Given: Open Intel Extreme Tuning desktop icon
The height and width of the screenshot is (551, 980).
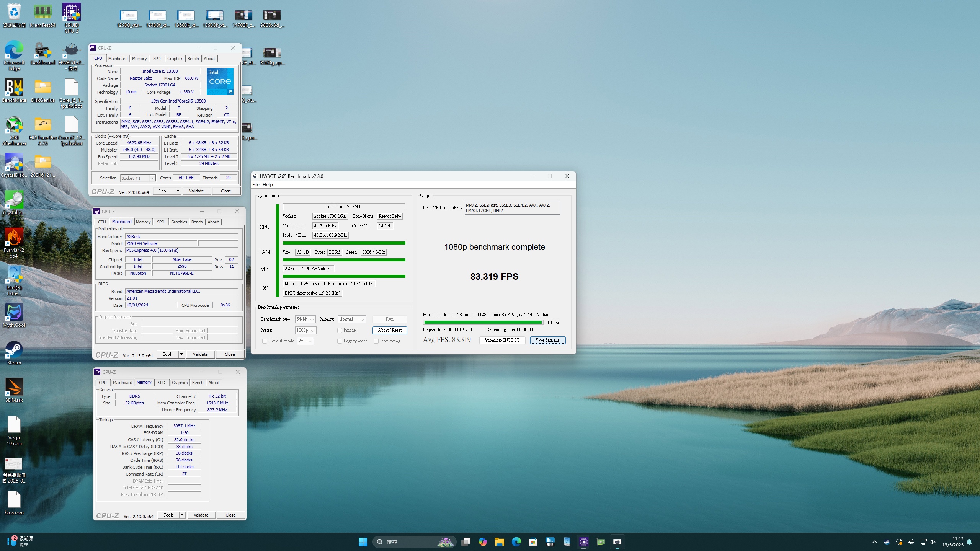Looking at the screenshot, I should tap(14, 280).
